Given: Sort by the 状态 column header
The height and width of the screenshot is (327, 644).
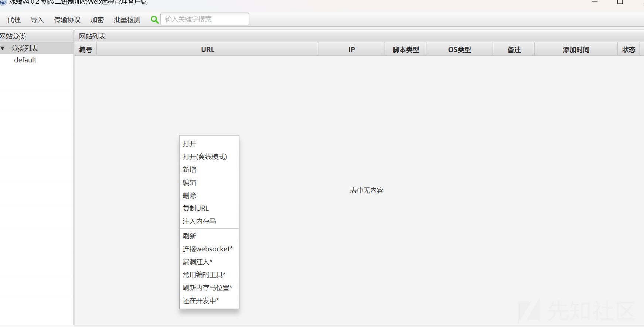Looking at the screenshot, I should 629,49.
